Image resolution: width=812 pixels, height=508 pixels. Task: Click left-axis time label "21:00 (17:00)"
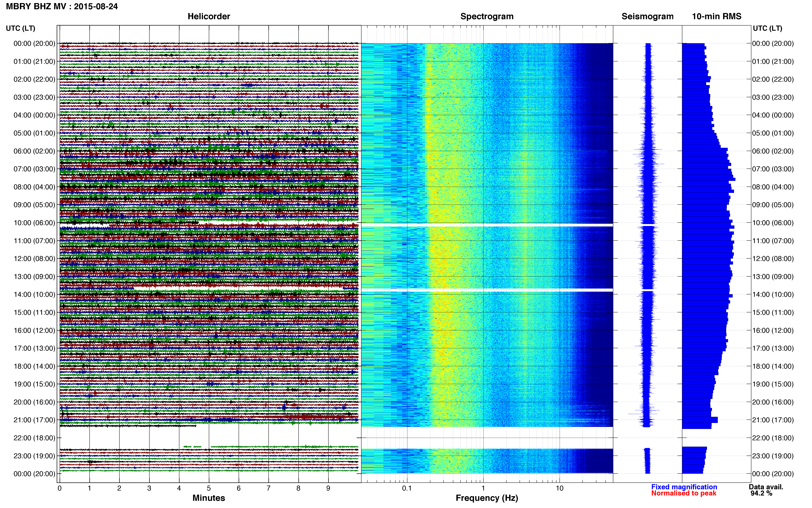pos(34,420)
